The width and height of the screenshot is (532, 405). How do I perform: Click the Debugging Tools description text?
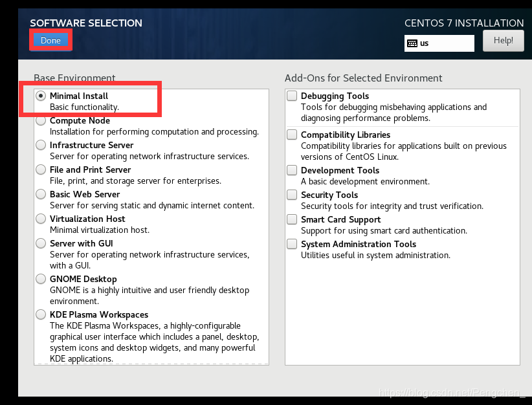coord(394,113)
